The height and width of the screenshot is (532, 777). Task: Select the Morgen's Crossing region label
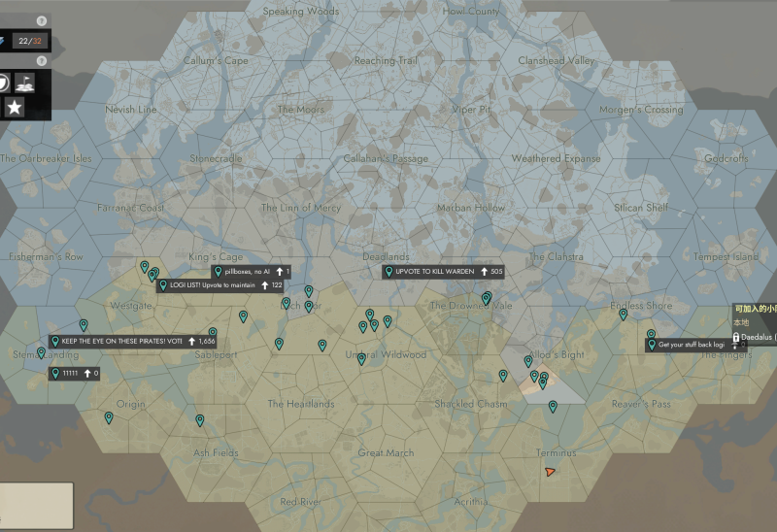tap(641, 110)
